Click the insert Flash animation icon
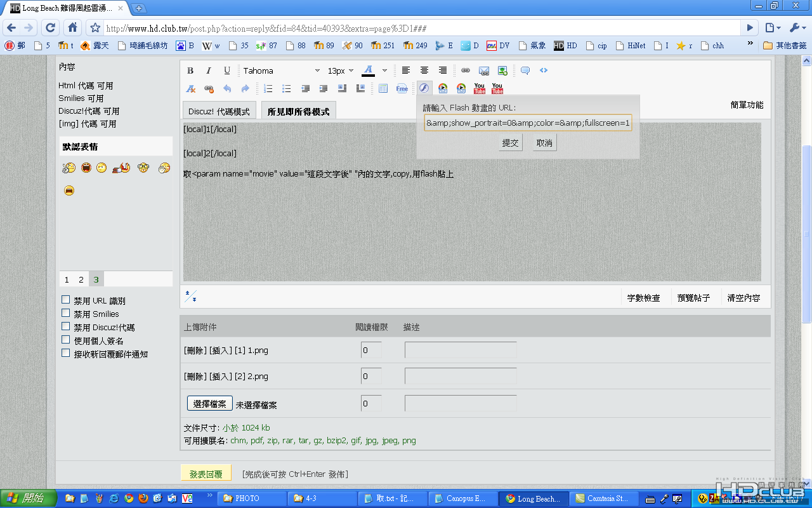 (424, 88)
